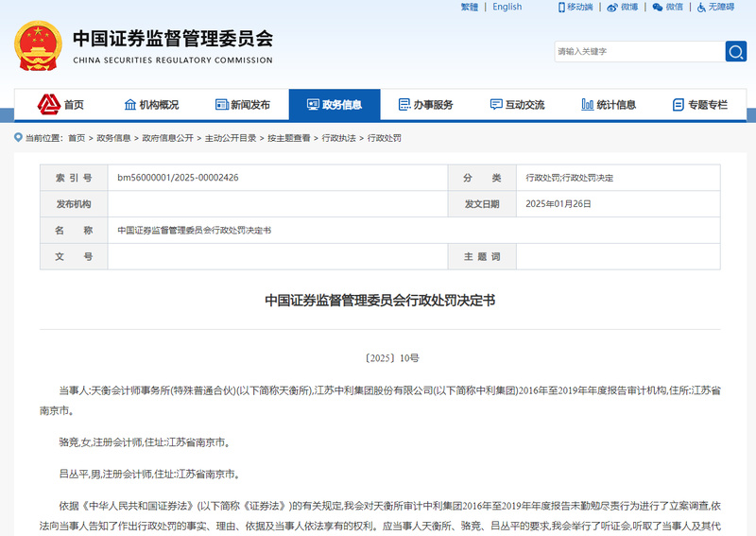Screen dimensions: 756x536
Task: Click 政府信息公开 in the breadcrumb
Action: [x=168, y=138]
